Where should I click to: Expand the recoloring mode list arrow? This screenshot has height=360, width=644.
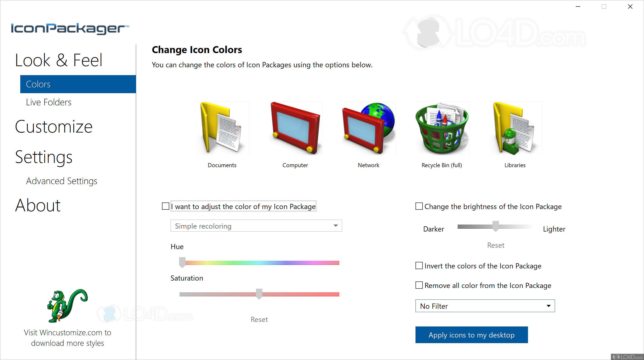pos(336,225)
